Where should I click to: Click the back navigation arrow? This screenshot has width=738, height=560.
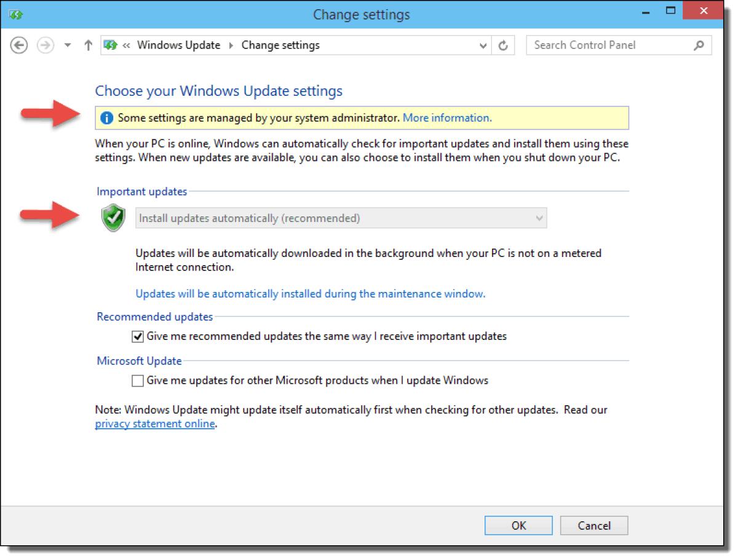19,45
